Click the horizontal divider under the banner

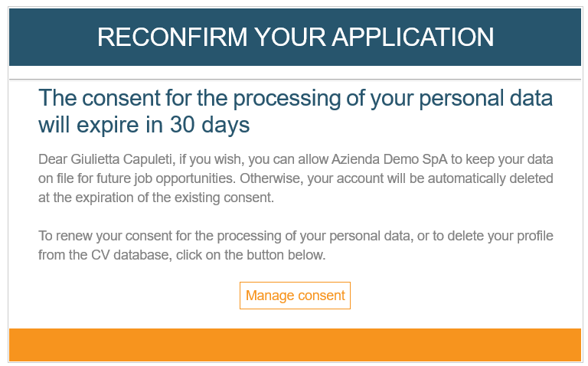295,80
